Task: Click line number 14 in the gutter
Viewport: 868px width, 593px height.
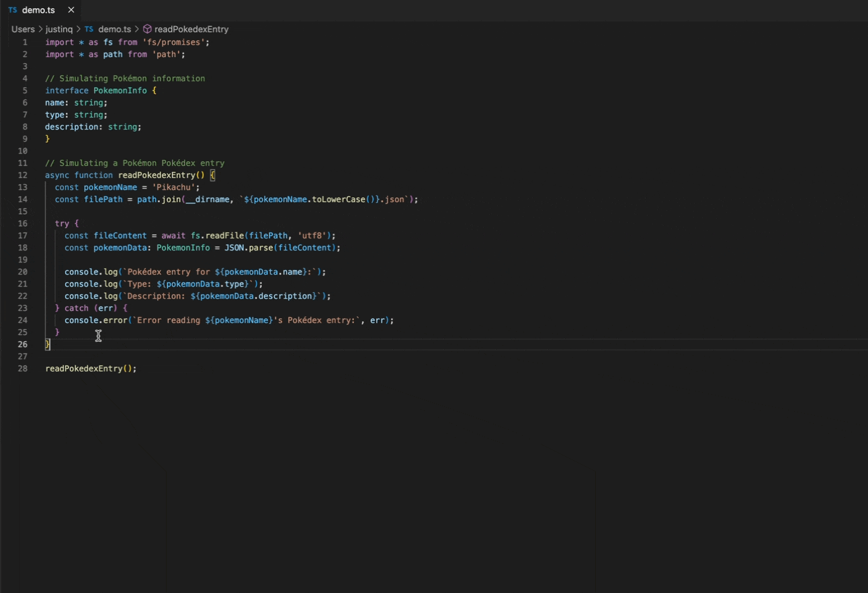Action: [22, 199]
